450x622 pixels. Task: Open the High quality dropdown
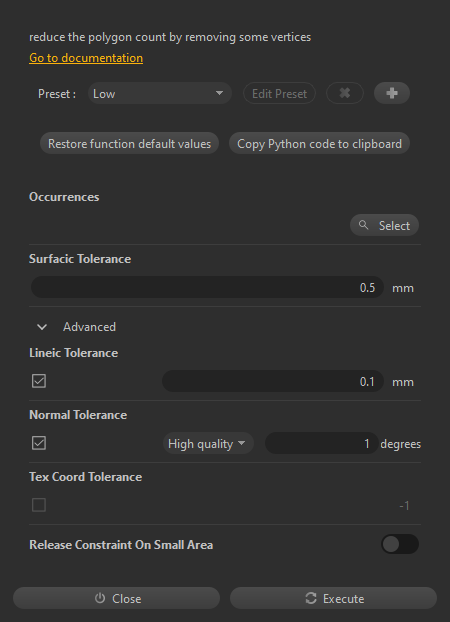pos(208,443)
